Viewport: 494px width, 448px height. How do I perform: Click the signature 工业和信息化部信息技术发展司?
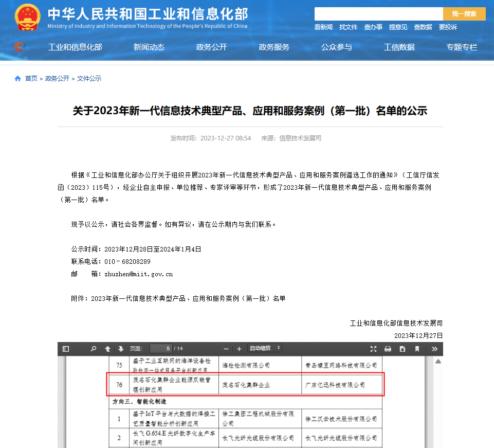[396, 323]
